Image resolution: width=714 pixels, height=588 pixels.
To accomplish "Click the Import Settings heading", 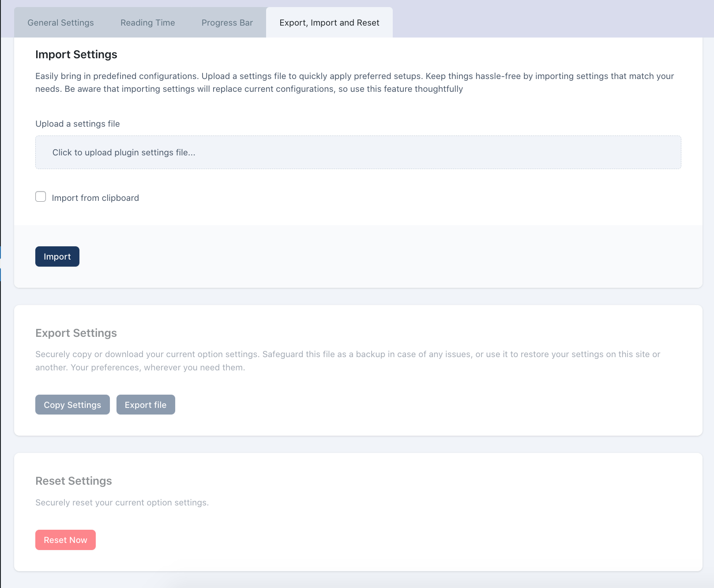I will pos(76,54).
